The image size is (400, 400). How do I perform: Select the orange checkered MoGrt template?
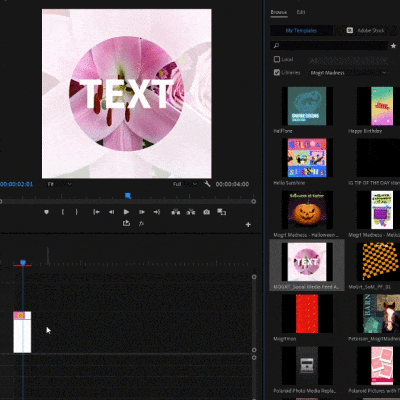coord(378,262)
